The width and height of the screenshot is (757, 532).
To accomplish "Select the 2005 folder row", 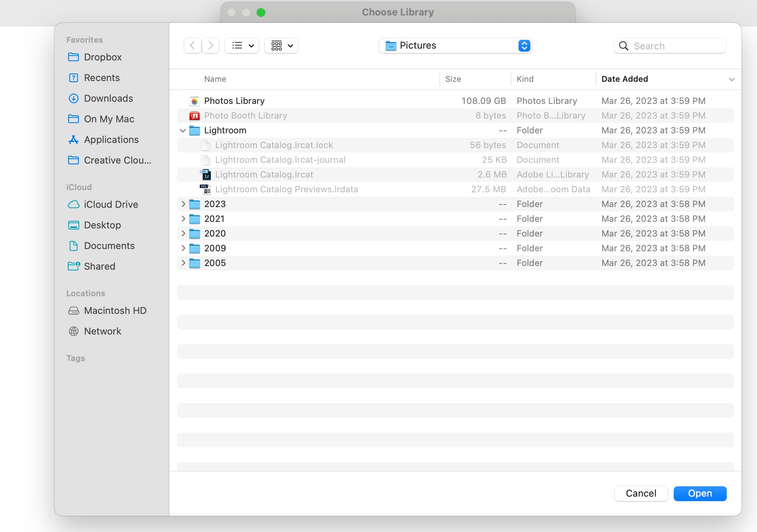I will pos(455,263).
